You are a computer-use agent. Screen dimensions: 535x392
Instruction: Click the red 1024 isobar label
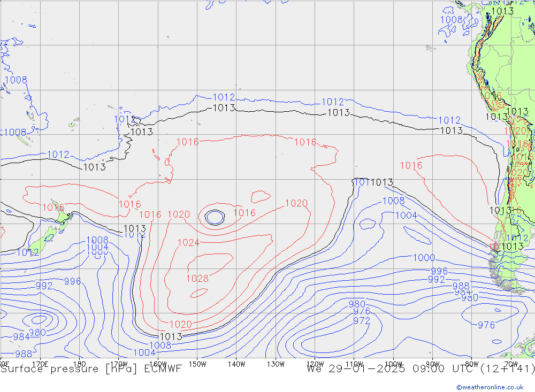coord(188,243)
